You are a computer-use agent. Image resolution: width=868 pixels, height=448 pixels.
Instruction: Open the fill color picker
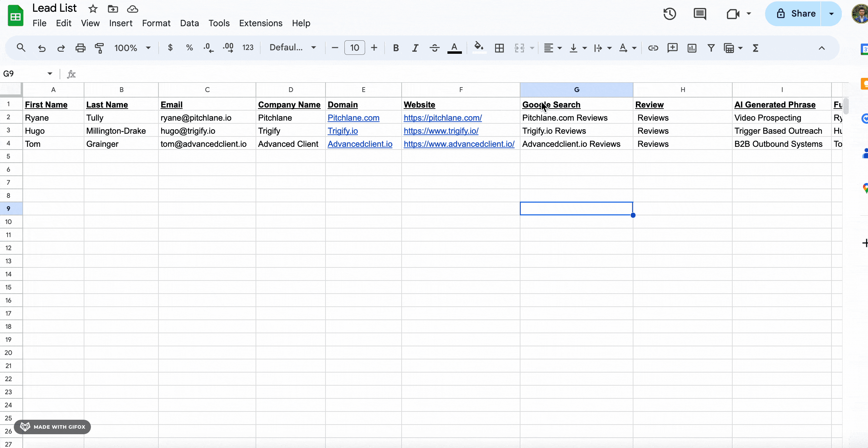coord(479,47)
